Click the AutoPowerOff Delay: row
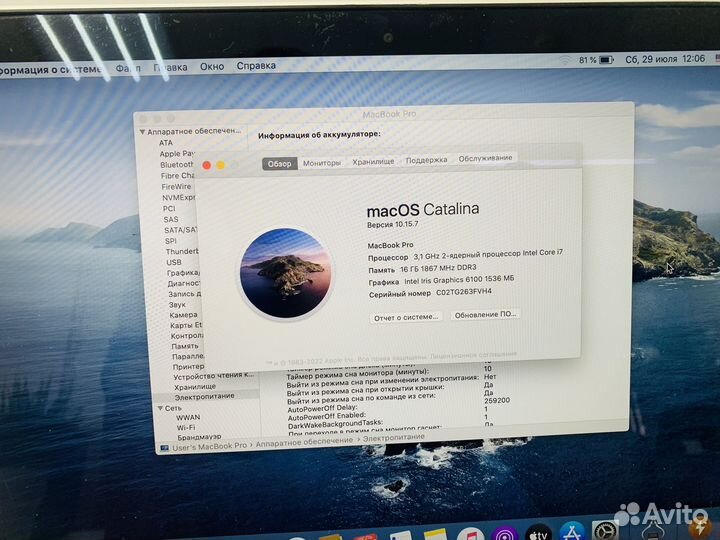This screenshot has height=540, width=720. (322, 409)
